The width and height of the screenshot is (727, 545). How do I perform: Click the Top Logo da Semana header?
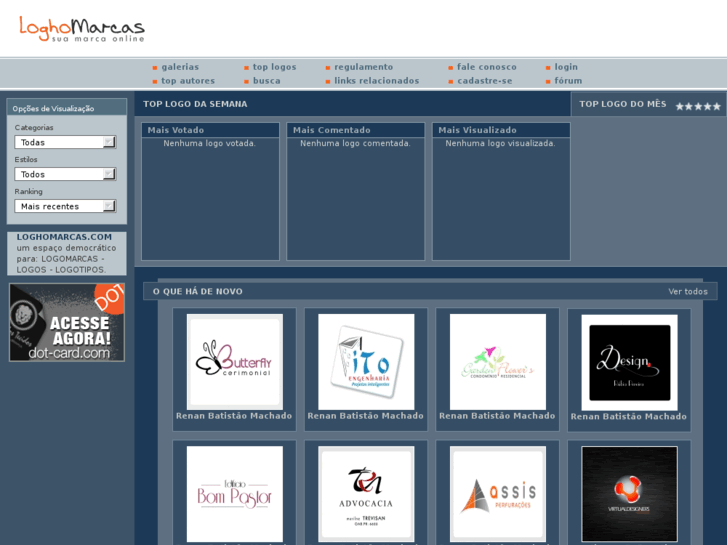pyautogui.click(x=195, y=104)
